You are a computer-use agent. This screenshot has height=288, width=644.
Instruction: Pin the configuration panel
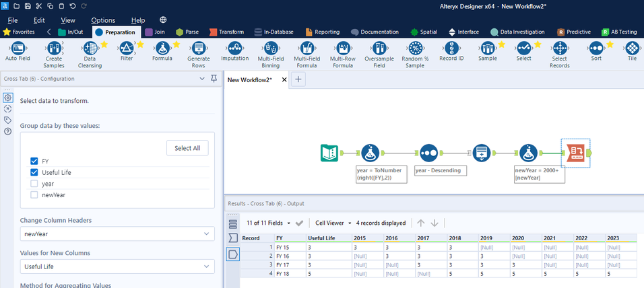point(214,78)
